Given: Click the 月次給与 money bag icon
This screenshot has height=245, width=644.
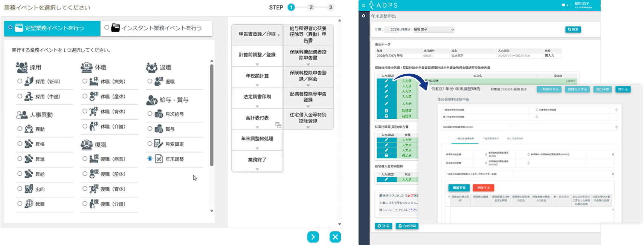Looking at the screenshot, I should tap(159, 114).
